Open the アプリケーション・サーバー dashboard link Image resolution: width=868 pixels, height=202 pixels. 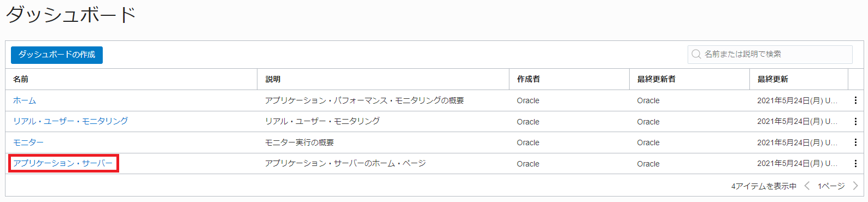click(x=63, y=163)
